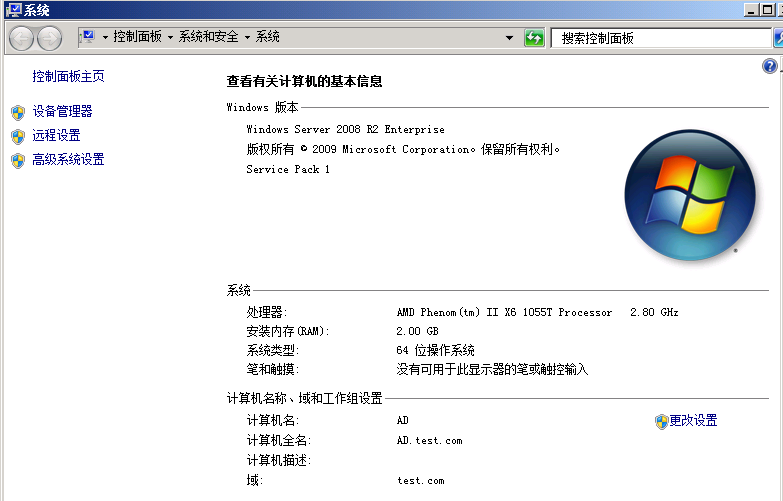Click the 更改设置 link

(x=693, y=421)
